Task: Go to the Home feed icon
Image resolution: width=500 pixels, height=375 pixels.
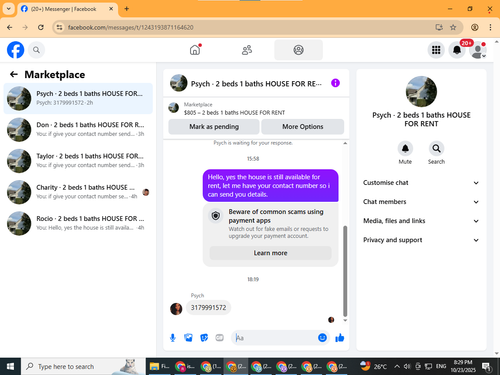Action: pyautogui.click(x=195, y=50)
